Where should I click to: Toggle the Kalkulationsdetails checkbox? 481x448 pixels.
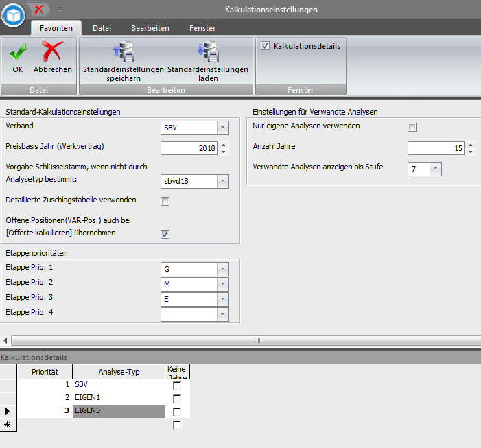[265, 46]
